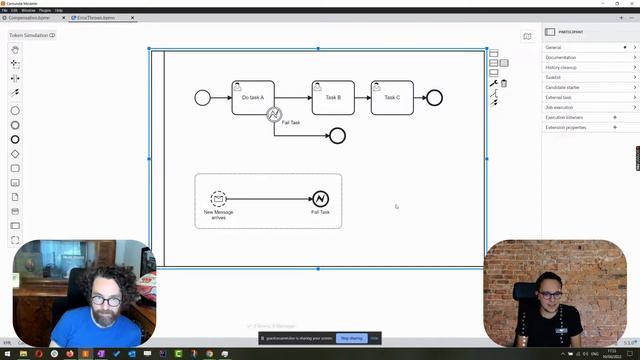
Task: Pick the task rectangle from the palette
Action: coord(15,168)
